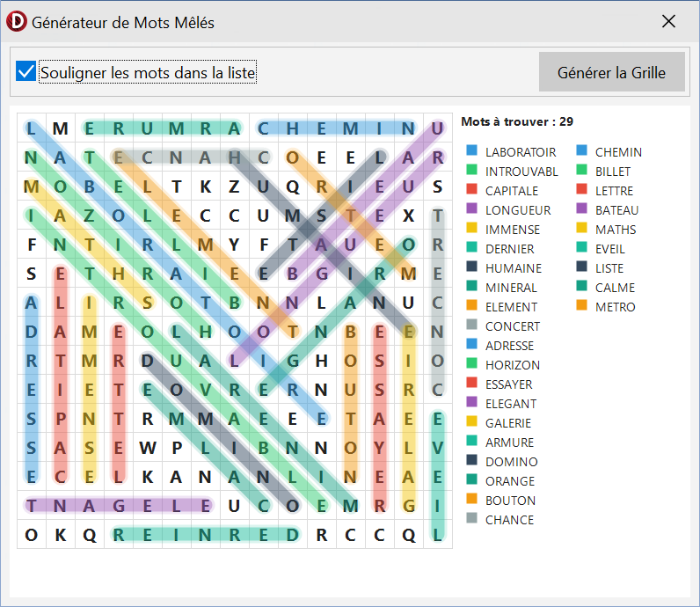Click the purple highlighted TNAGELE word in grid
Screen dimensions: 700x607
118,505
